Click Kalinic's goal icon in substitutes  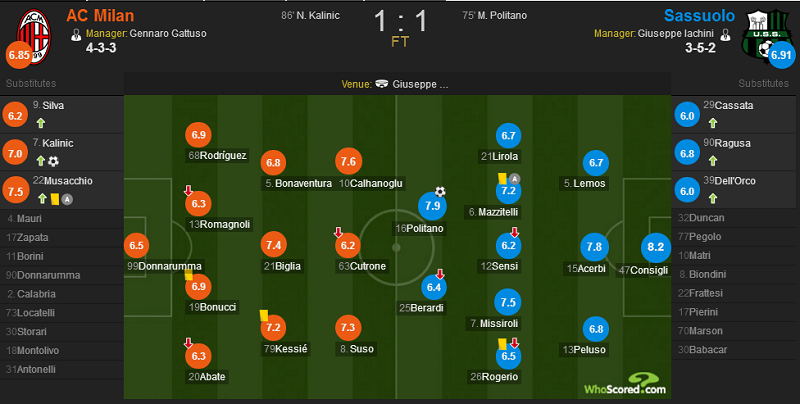click(53, 161)
